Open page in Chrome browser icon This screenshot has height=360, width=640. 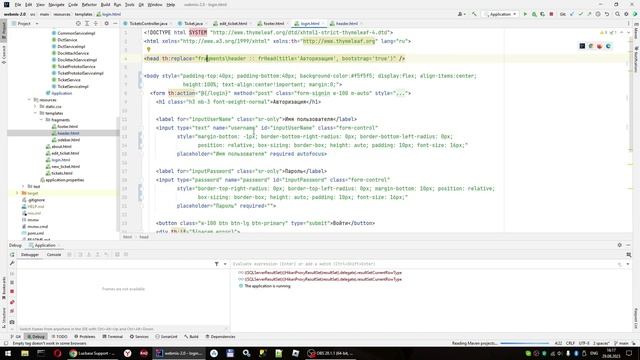point(591,46)
